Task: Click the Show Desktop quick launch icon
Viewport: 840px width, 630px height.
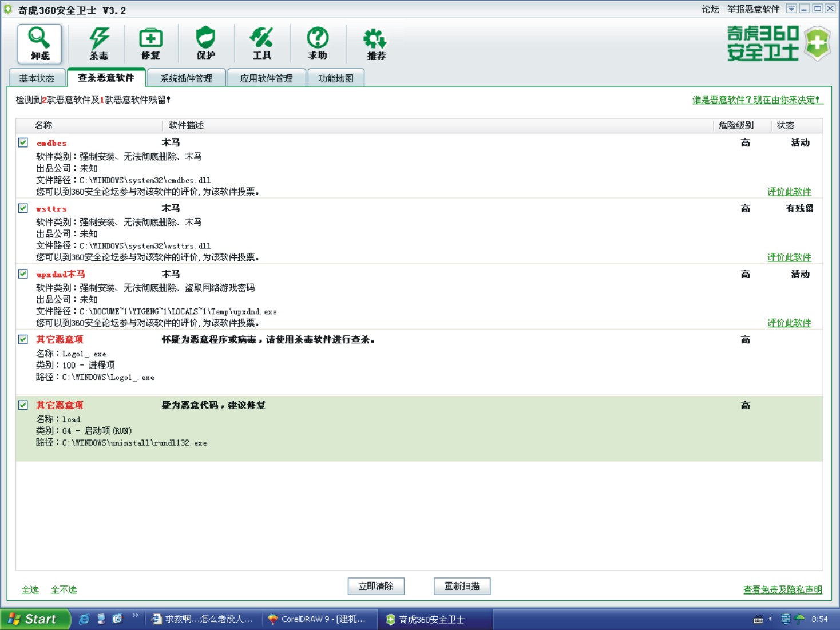Action: point(101,619)
